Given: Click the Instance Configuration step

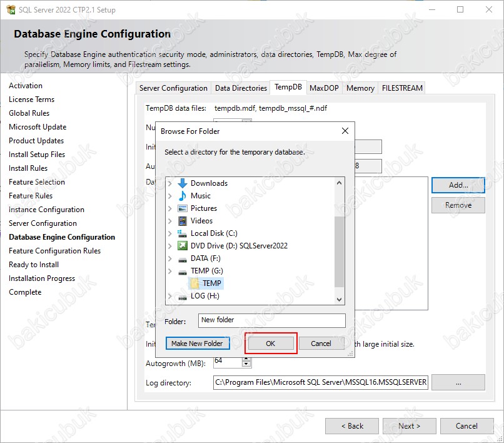Looking at the screenshot, I should click(46, 210).
